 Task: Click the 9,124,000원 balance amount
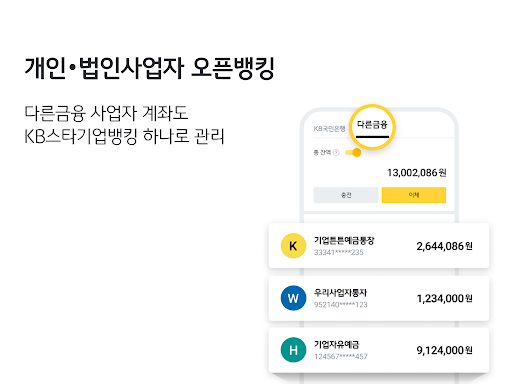444,350
